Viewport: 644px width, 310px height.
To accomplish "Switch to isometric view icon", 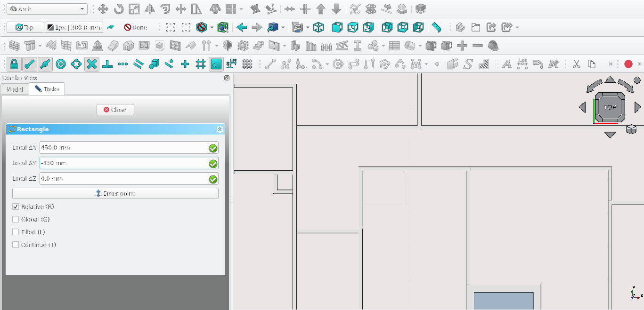I will (318, 27).
